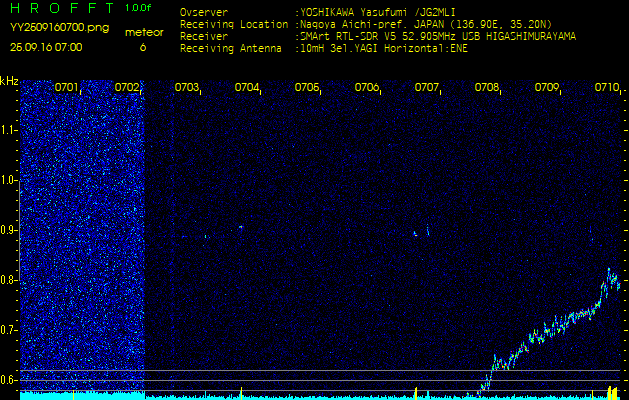Click the file name YY2509160700.png
The height and width of the screenshot is (400, 629).
point(59,28)
